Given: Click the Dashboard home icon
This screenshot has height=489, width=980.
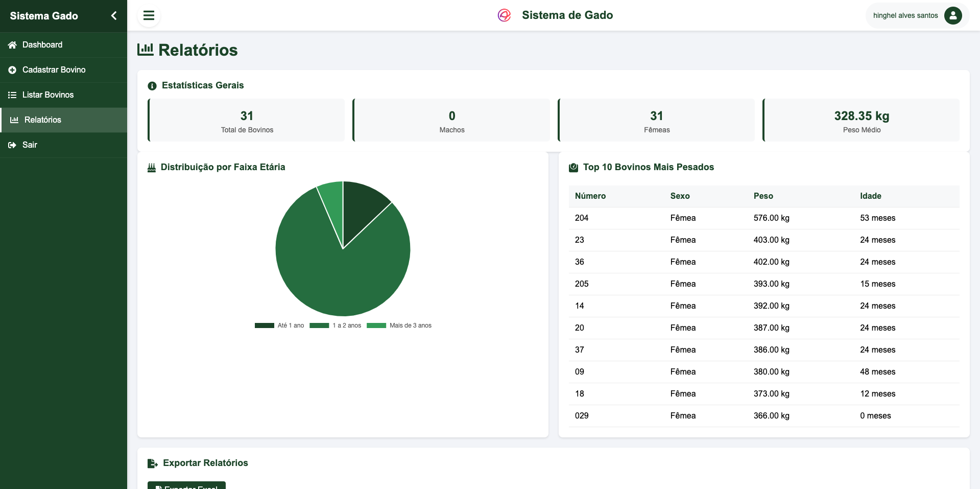Looking at the screenshot, I should click(x=12, y=45).
